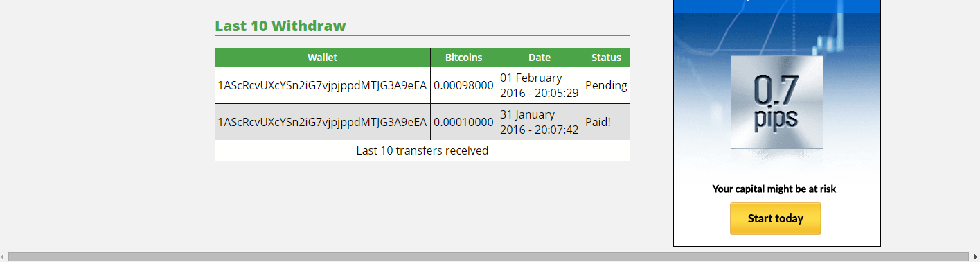Click the Bitcoins column header
The width and height of the screenshot is (980, 262).
[464, 58]
